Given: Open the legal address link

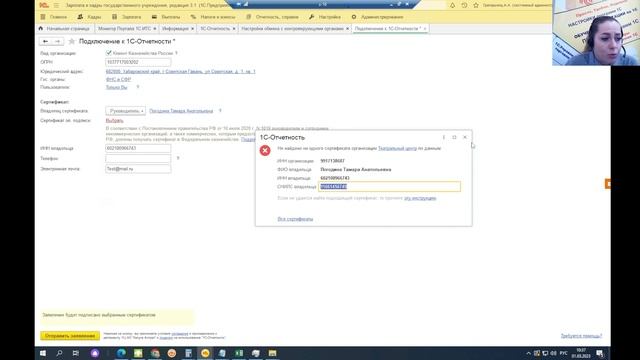Looking at the screenshot, I should point(180,71).
